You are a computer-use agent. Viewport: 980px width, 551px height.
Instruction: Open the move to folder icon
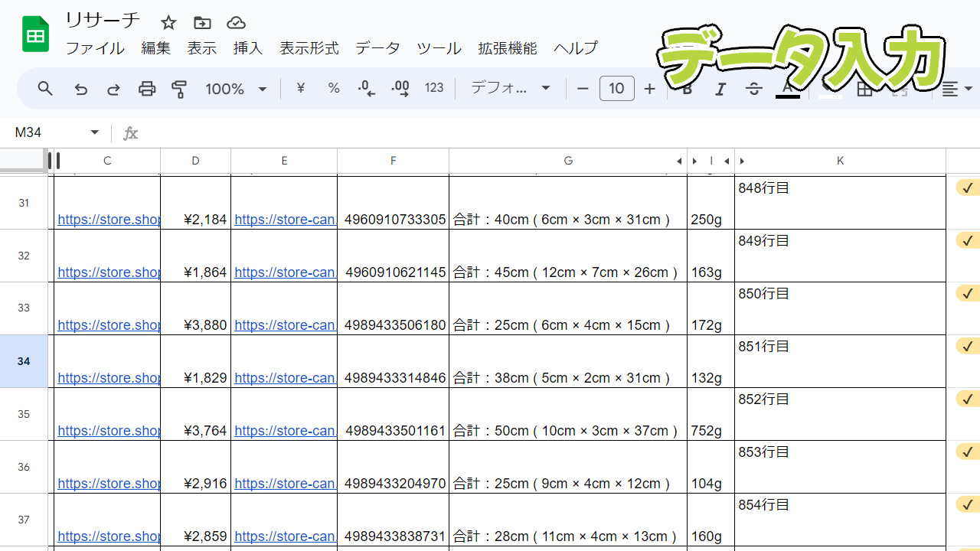click(202, 22)
